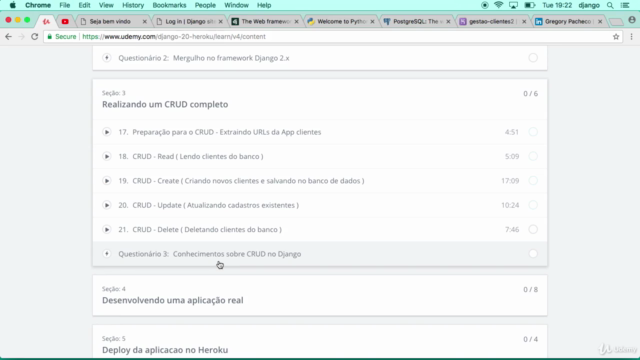Reload the page with refresh icon
This screenshot has width=640, height=360.
pos(35,37)
